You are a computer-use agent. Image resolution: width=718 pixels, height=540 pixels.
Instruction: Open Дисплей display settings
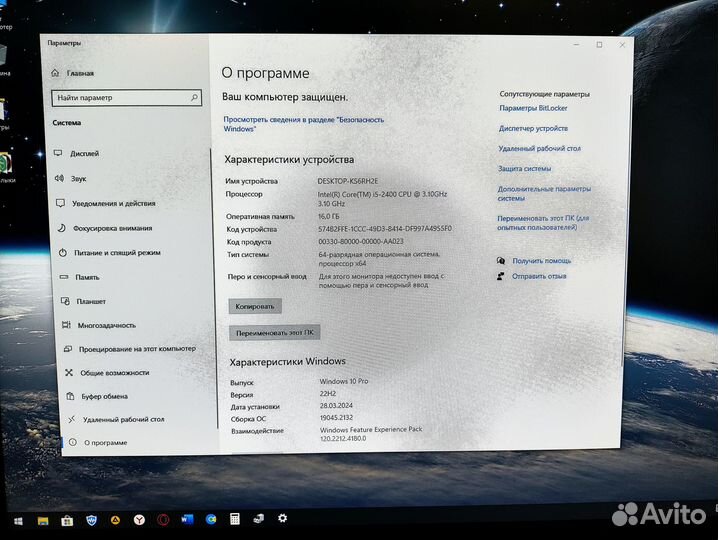click(84, 153)
